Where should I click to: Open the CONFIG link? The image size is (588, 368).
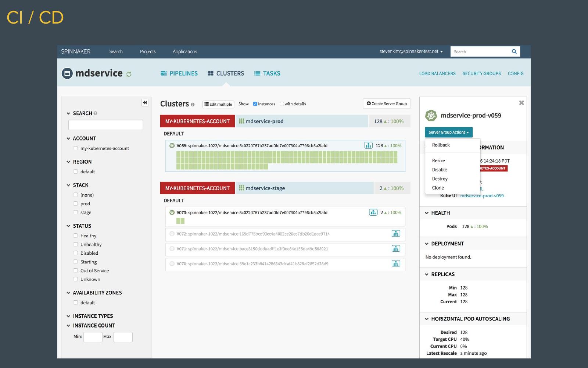pos(516,74)
